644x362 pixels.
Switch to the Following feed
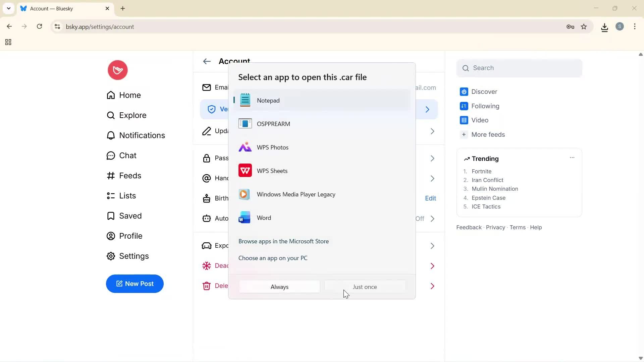click(485, 106)
